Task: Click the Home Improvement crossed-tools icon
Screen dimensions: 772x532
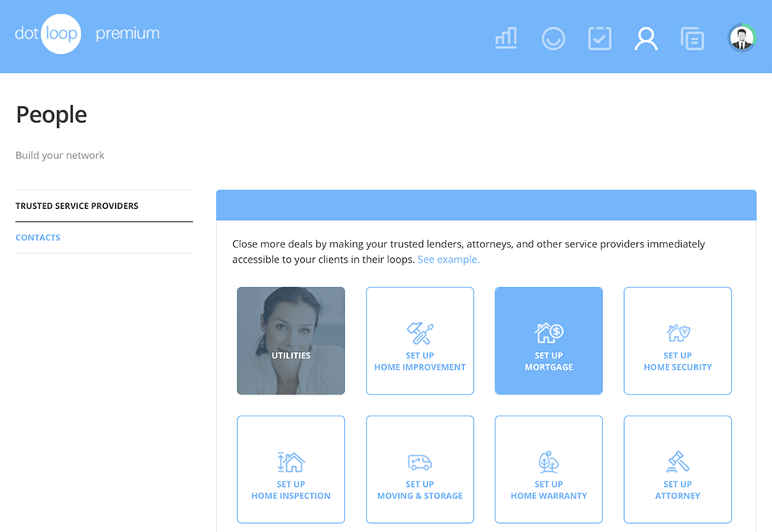Action: point(420,331)
